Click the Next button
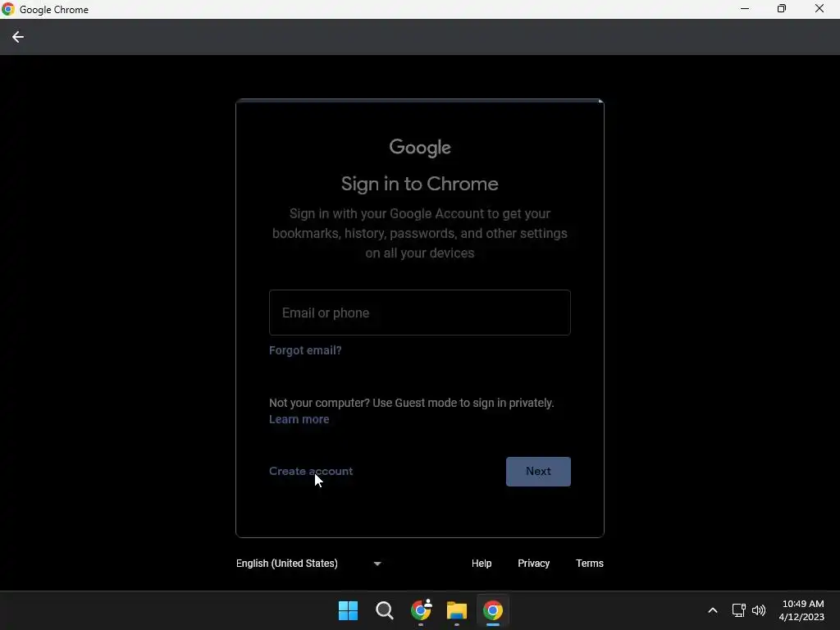 pyautogui.click(x=538, y=472)
